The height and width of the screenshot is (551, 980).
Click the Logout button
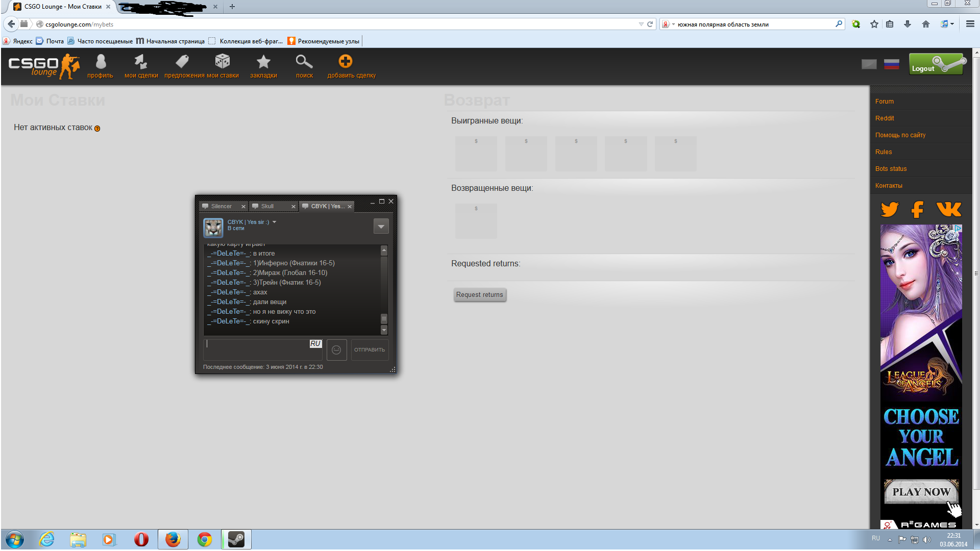(937, 64)
